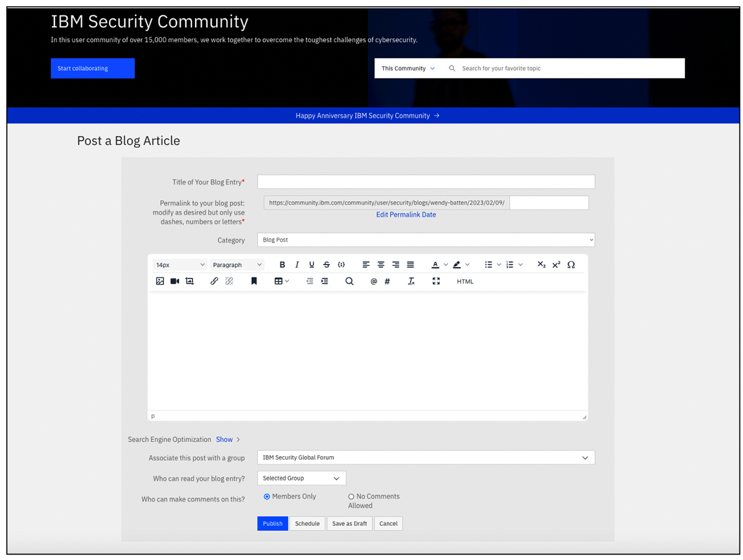Image resolution: width=743 pixels, height=560 pixels.
Task: Remove link with the unlink icon
Action: click(229, 281)
